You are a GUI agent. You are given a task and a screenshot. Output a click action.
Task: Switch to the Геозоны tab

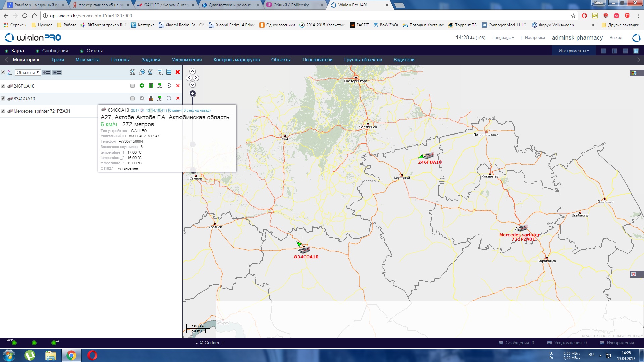[120, 60]
